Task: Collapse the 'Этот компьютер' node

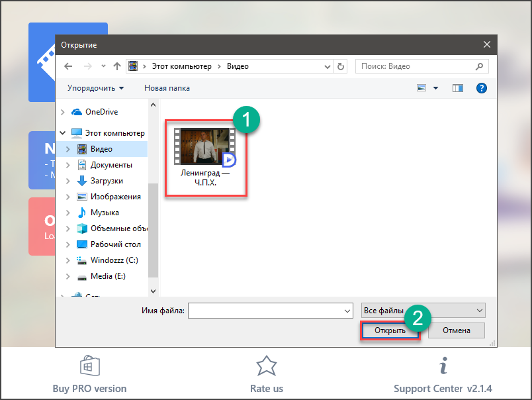Action: 63,132
